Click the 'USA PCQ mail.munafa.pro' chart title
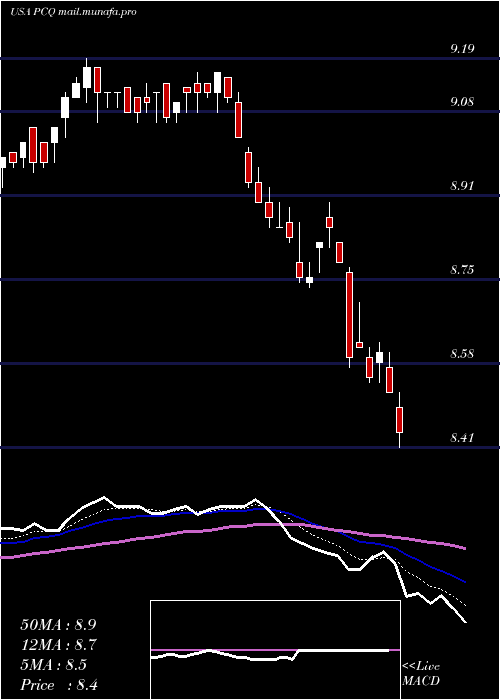This screenshot has width=500, height=700. (x=74, y=12)
